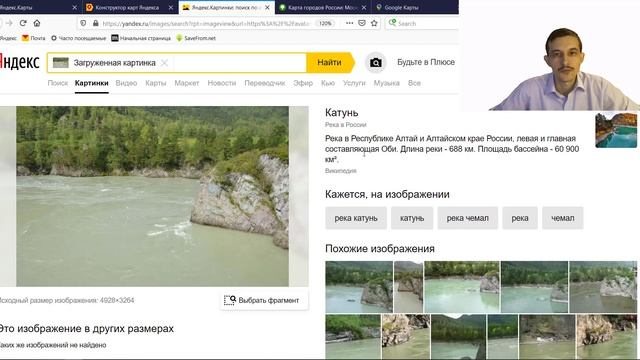Bookmark this page with star icon
The height and width of the screenshot is (360, 640).
point(374,23)
